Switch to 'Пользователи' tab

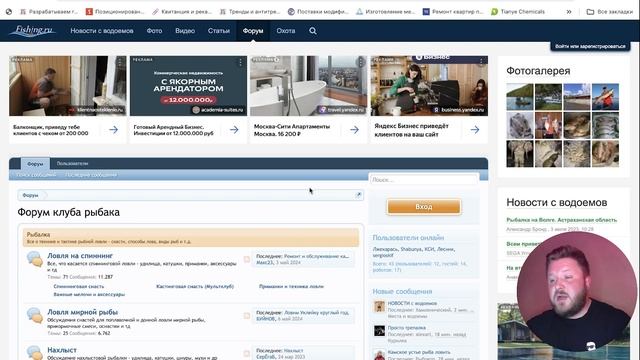pos(72,164)
